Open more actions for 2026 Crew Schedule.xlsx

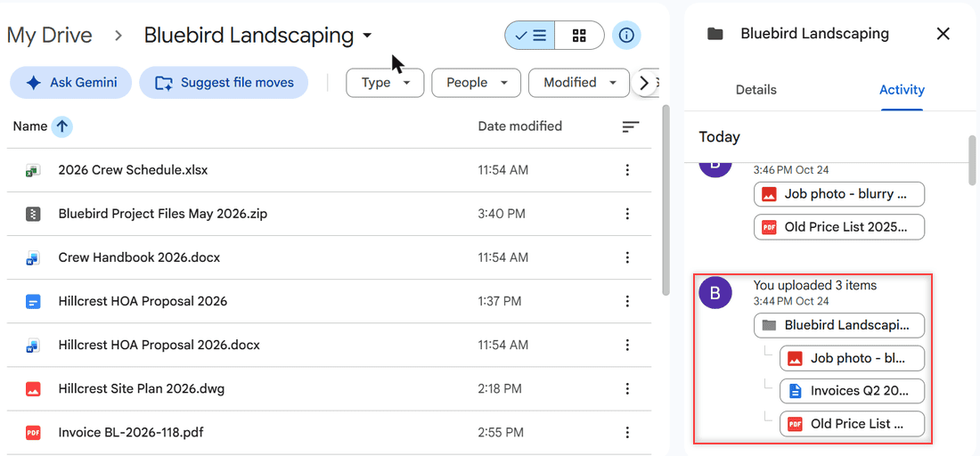click(x=627, y=170)
